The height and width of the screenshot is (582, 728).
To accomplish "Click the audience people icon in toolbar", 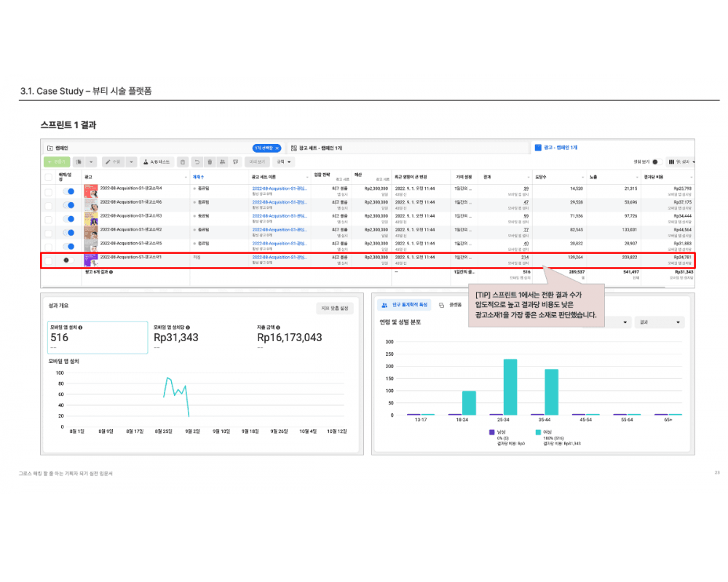I will 223,162.
